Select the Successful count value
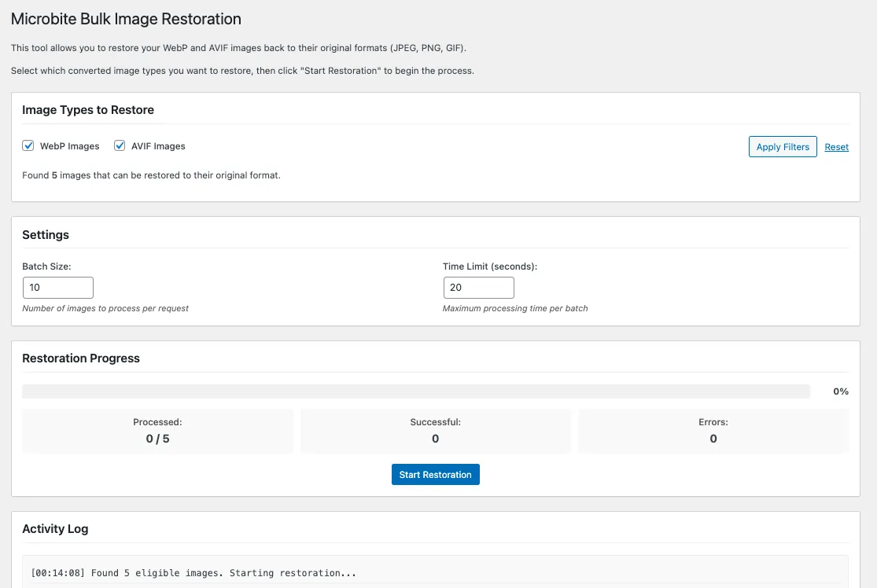 point(435,439)
